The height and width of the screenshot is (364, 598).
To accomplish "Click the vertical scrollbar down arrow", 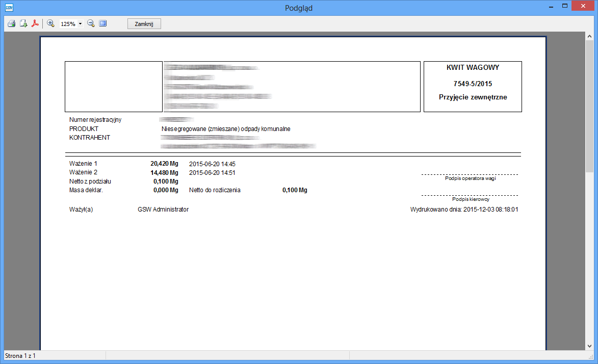I will pyautogui.click(x=589, y=346).
